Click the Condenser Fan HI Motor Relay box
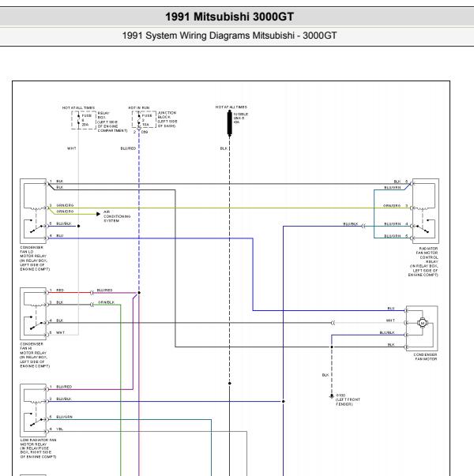This screenshot has width=474, height=476. click(33, 313)
